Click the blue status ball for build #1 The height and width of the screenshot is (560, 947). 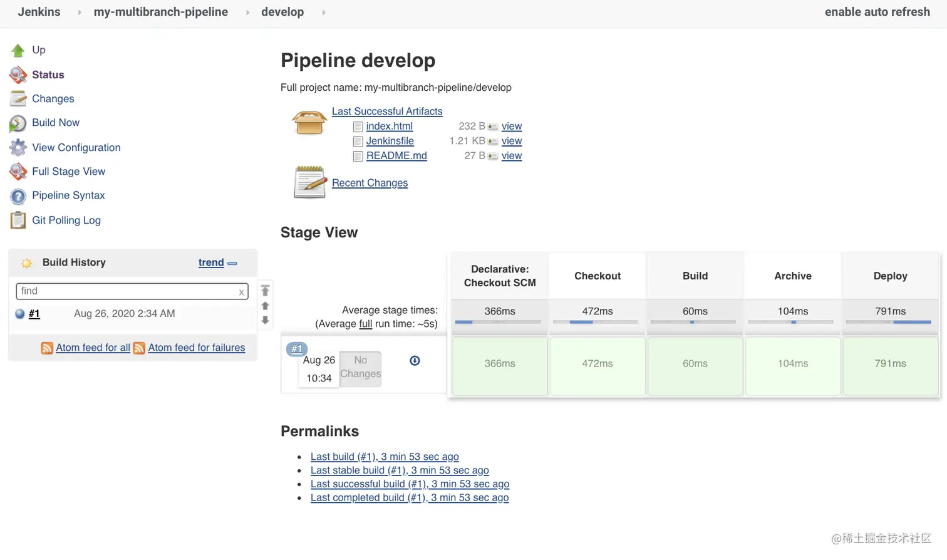[x=20, y=314]
